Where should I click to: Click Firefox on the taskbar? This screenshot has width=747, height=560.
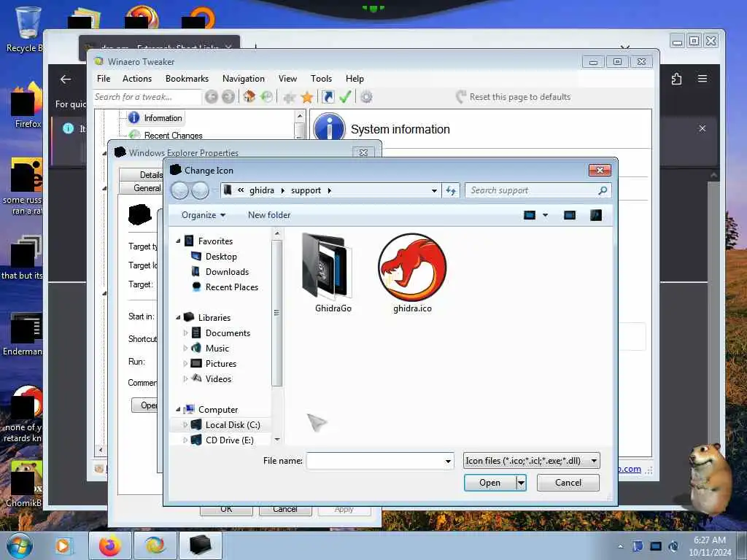[x=110, y=545]
